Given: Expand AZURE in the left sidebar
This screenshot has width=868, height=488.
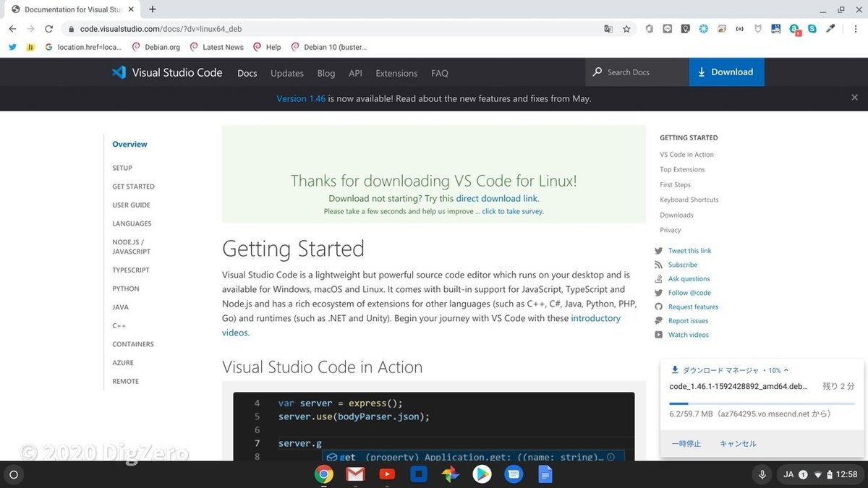Looking at the screenshot, I should (123, 363).
